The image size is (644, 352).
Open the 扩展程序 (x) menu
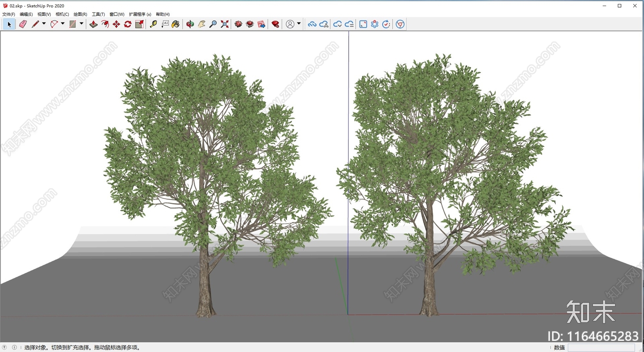coord(140,14)
